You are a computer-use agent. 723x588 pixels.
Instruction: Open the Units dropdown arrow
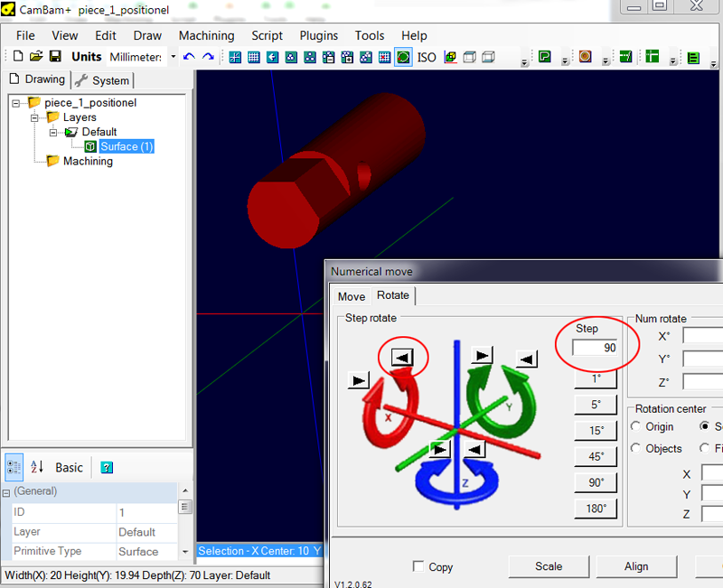(x=174, y=57)
